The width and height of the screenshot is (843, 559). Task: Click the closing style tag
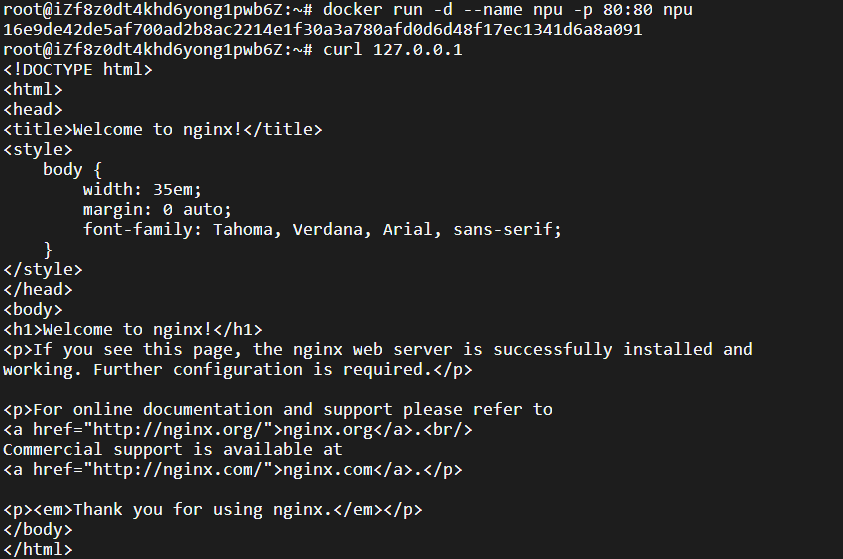42,269
